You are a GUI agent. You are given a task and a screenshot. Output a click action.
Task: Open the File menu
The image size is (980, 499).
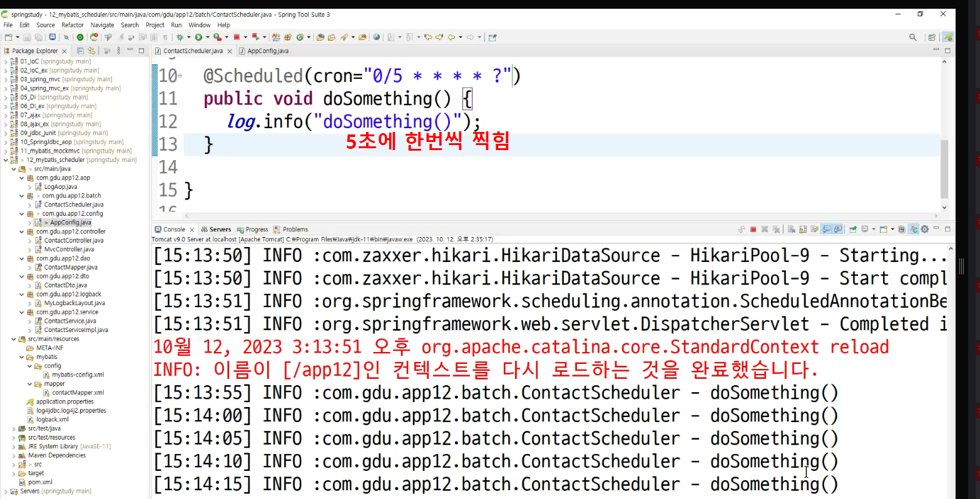pyautogui.click(x=8, y=25)
